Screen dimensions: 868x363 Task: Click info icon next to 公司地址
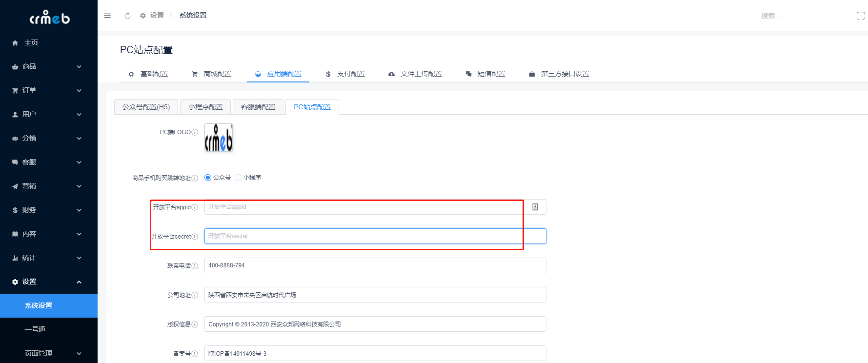pyautogui.click(x=195, y=295)
